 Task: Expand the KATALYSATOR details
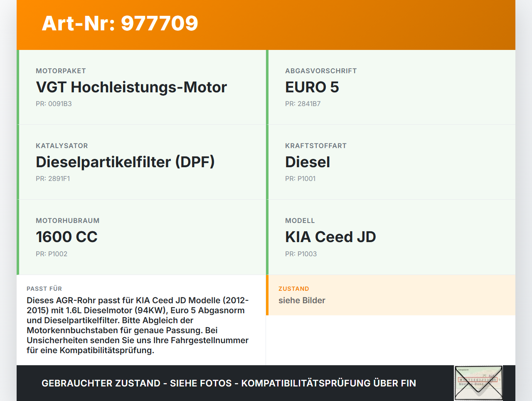pyautogui.click(x=62, y=146)
